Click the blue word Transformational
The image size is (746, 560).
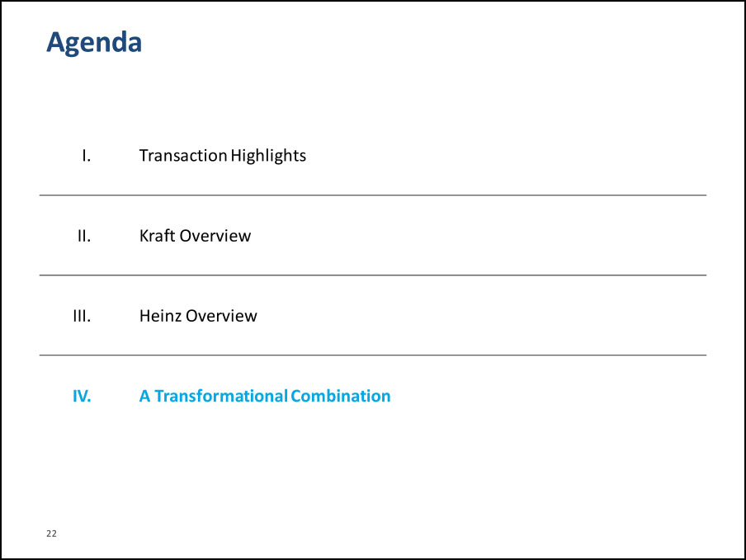pyautogui.click(x=220, y=396)
